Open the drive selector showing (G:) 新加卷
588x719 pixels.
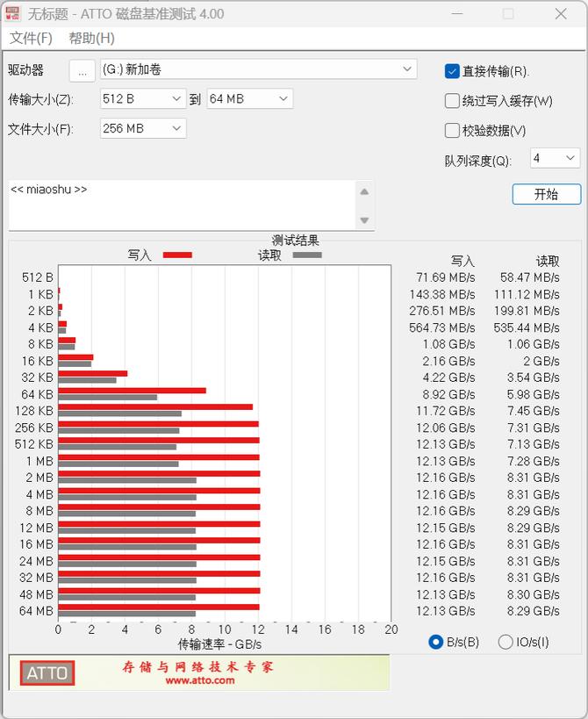click(x=259, y=69)
